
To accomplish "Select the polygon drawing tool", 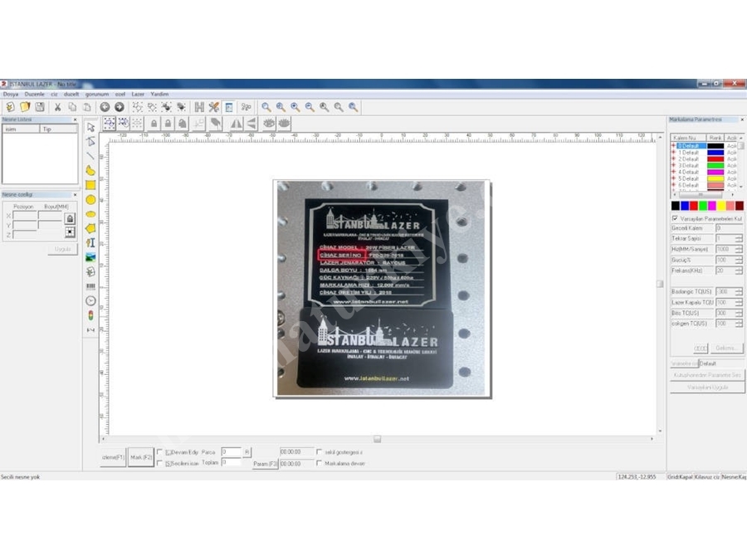I will 90,229.
